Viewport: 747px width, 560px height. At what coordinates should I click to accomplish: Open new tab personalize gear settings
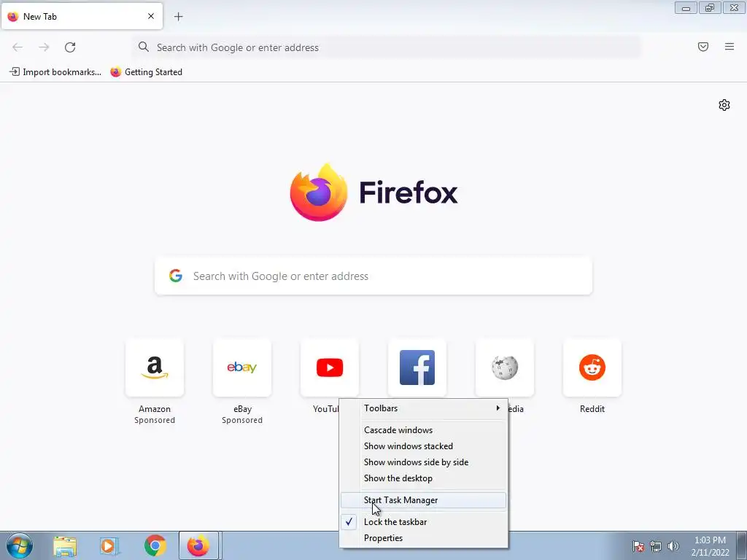(724, 105)
